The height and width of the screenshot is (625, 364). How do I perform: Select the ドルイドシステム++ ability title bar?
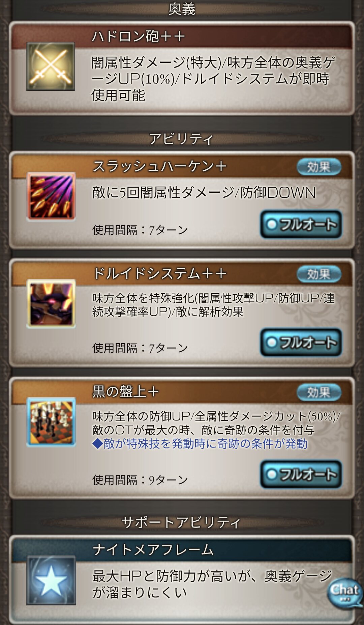pyautogui.click(x=182, y=274)
